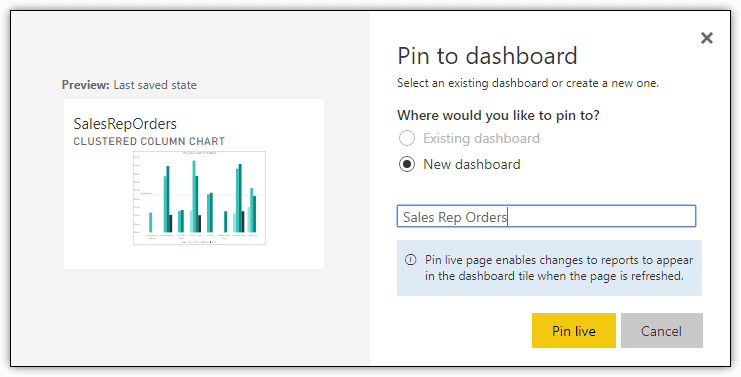
Task: Click the info icon beside Pin live page
Action: click(411, 260)
